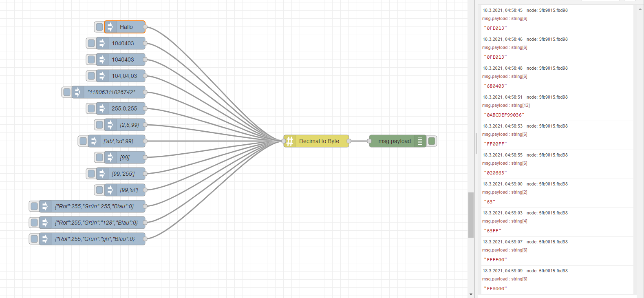Image resolution: width=644 pixels, height=298 pixels.
Task: Click the msg.payload : string[12] label
Action: [506, 105]
